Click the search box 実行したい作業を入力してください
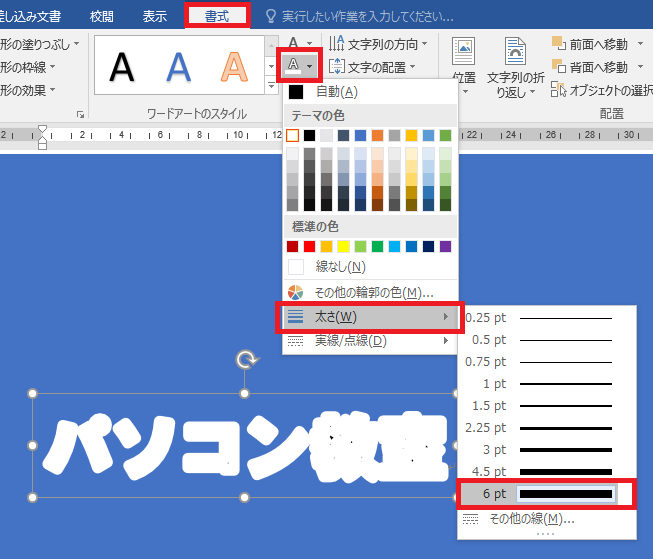Image resolution: width=653 pixels, height=559 pixels. [x=359, y=16]
